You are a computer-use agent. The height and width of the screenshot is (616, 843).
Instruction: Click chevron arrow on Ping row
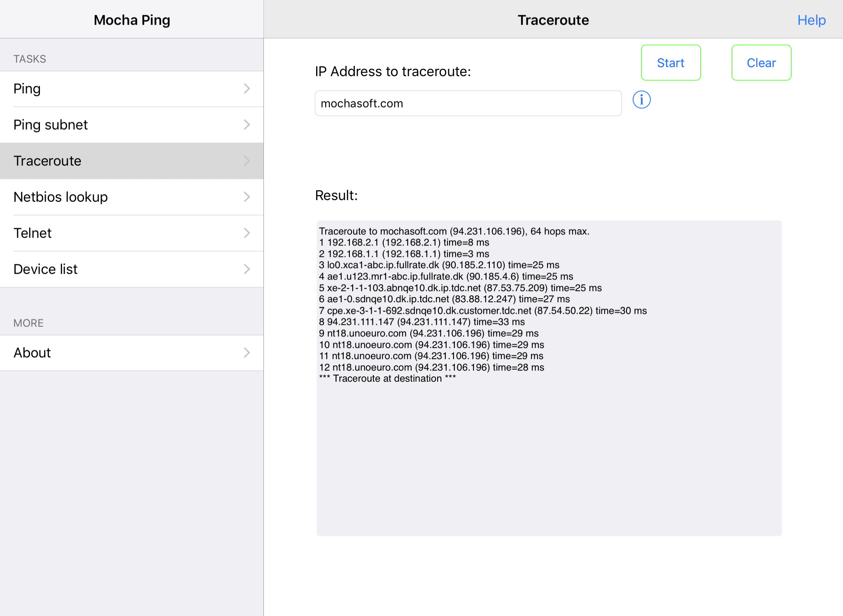coord(247,89)
